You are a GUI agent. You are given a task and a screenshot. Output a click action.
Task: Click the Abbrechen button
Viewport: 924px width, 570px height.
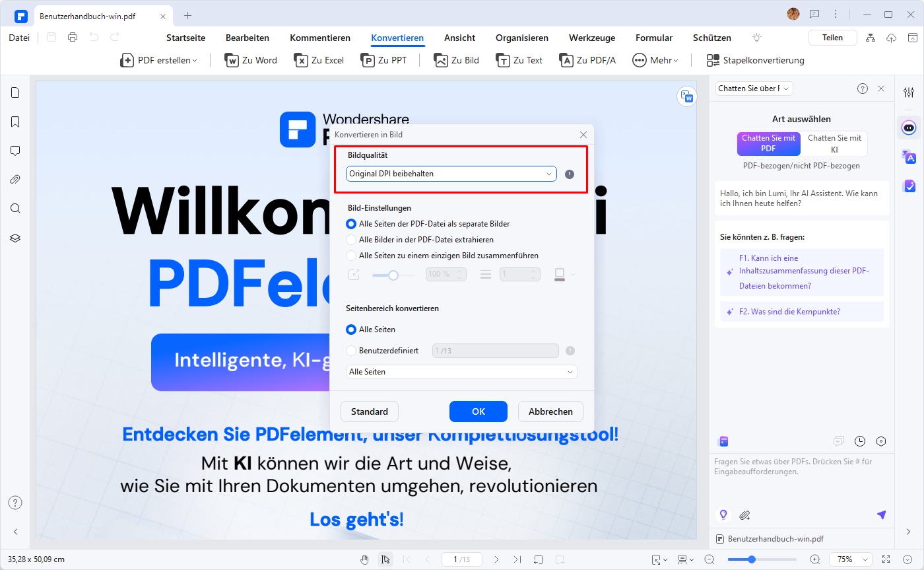550,411
